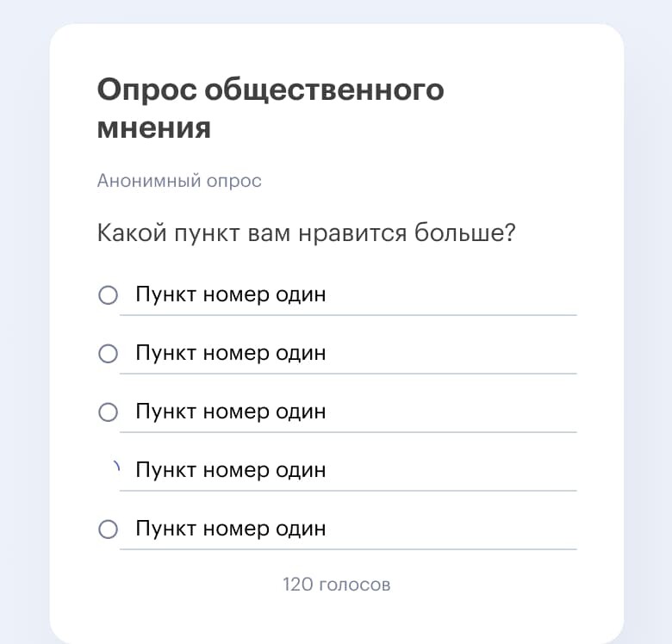The width and height of the screenshot is (672, 644).
Task: Click the "Анонимный опрос" subtitle
Action: tap(179, 181)
